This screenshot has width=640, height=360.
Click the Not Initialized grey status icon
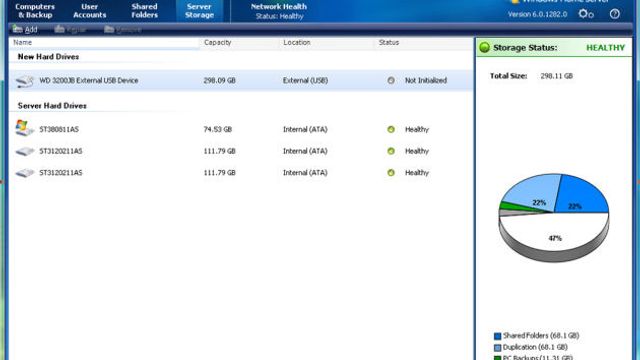point(391,80)
